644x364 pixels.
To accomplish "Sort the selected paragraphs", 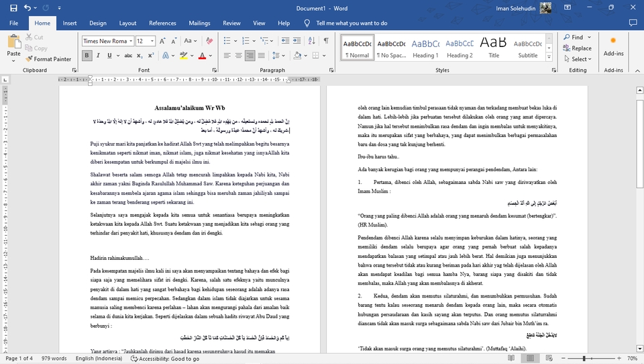I will [x=312, y=41].
